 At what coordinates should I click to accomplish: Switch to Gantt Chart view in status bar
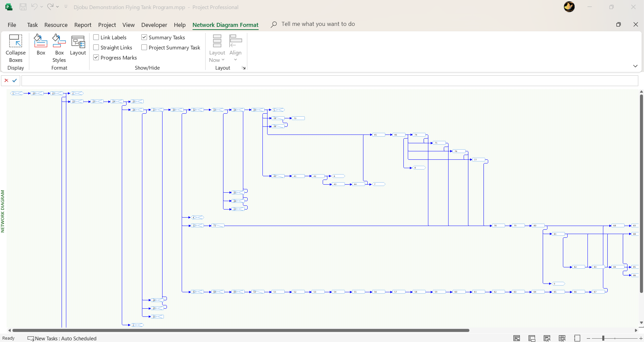point(517,338)
